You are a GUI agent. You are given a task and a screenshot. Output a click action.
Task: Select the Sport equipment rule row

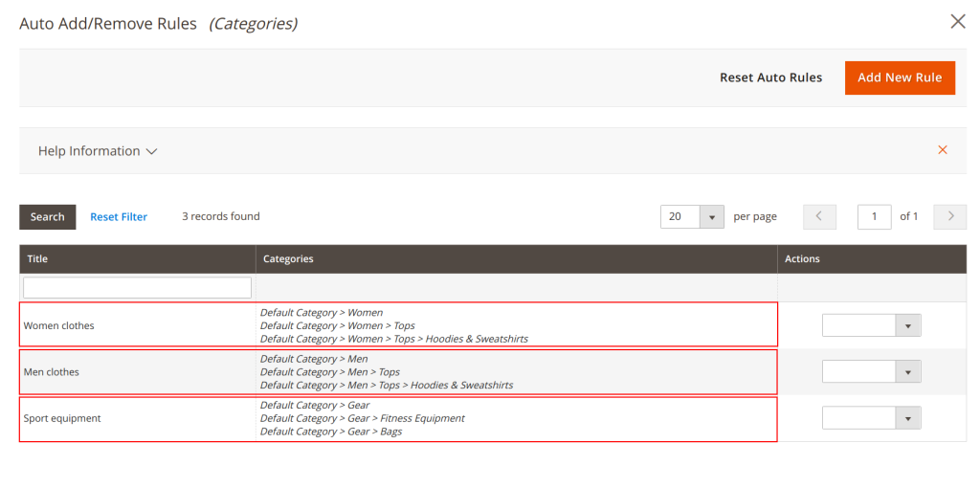tap(62, 419)
